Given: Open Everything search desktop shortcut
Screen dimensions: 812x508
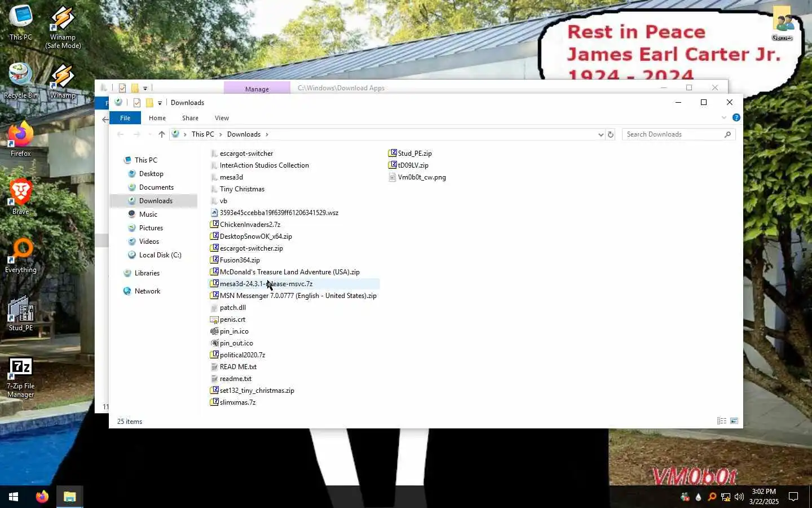Looking at the screenshot, I should (21, 255).
